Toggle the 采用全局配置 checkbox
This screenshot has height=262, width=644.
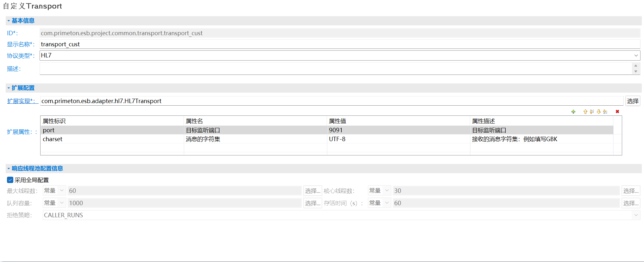(10, 180)
